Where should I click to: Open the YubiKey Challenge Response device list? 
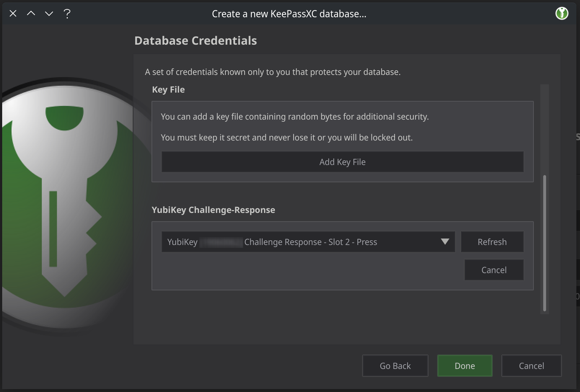click(308, 242)
